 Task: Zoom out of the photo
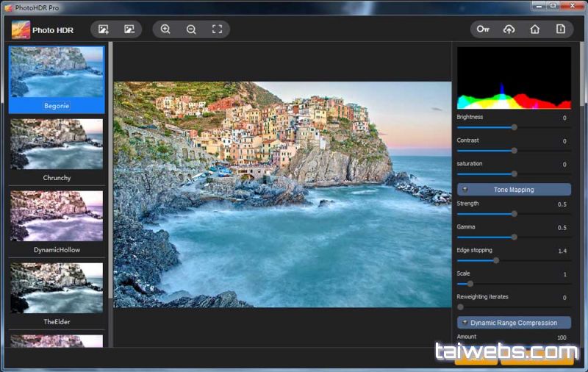pos(191,29)
